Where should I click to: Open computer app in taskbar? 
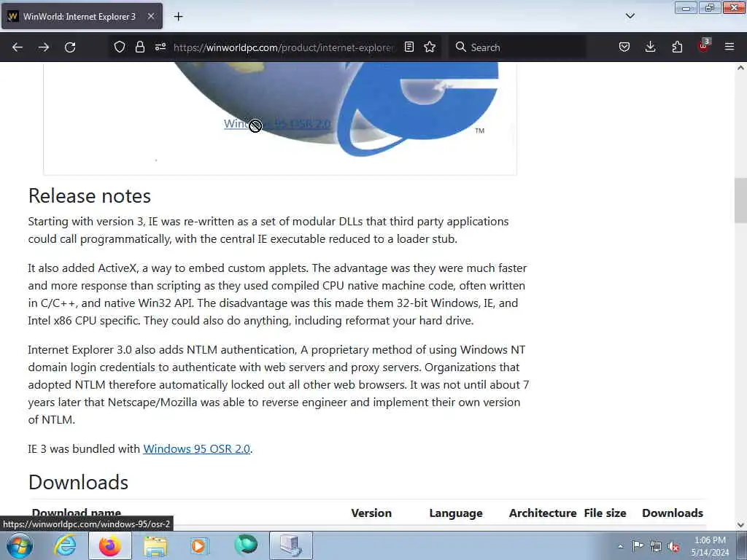tap(291, 545)
